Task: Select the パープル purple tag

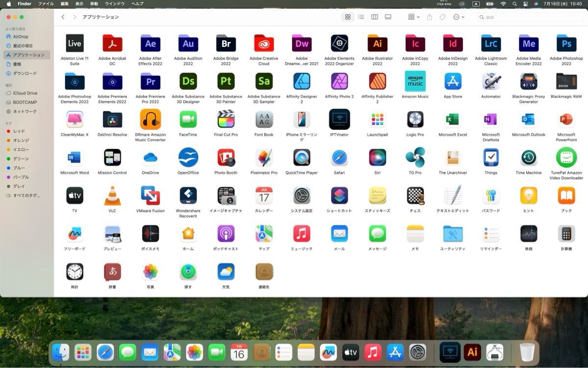Action: coord(27,177)
